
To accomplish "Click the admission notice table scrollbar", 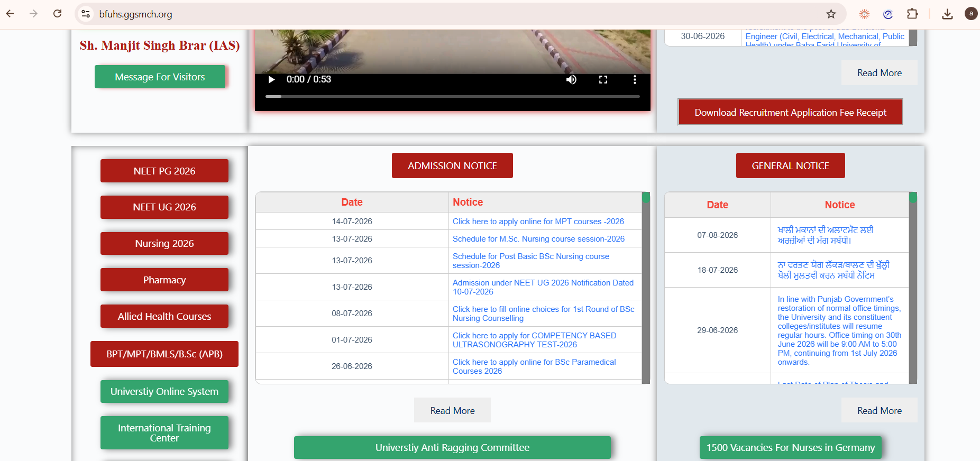I will tap(646, 288).
